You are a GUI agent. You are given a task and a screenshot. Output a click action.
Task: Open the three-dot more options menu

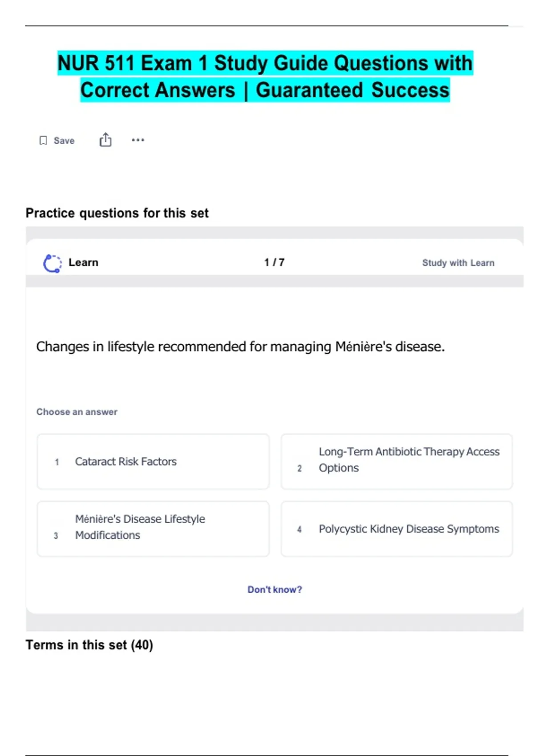[x=138, y=140]
